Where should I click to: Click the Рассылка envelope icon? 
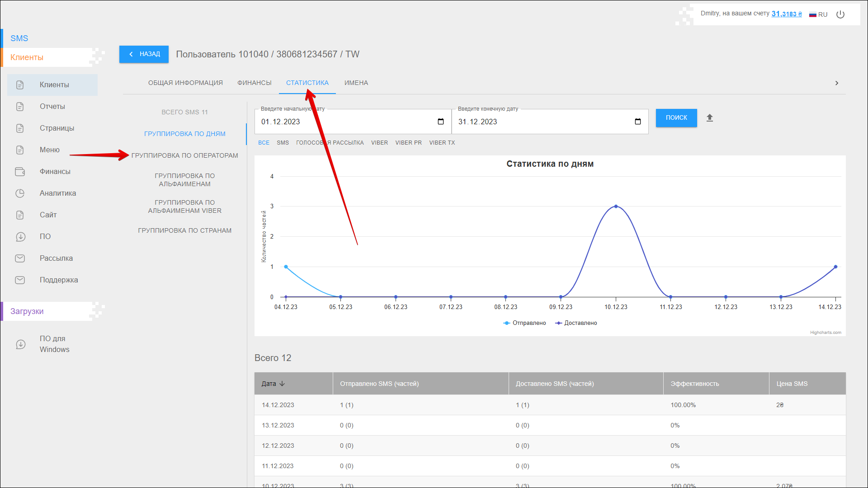(20, 258)
